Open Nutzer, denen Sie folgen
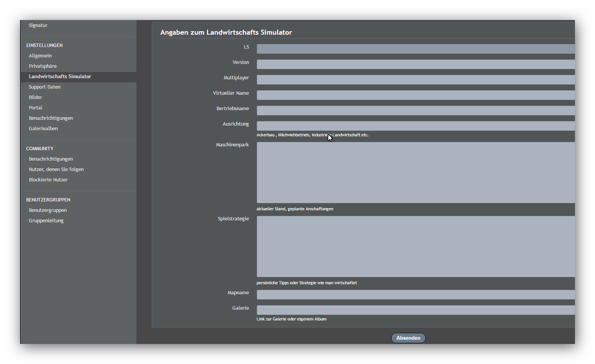 coord(56,169)
